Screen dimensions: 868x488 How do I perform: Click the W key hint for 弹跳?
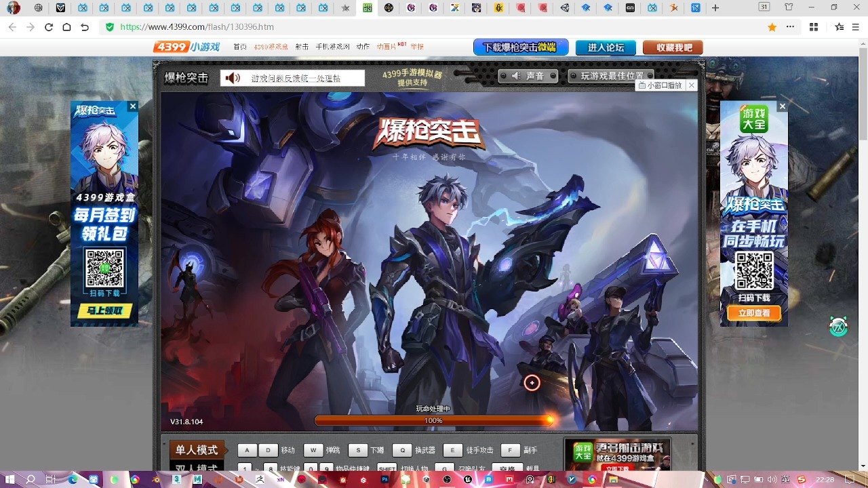[x=313, y=450]
